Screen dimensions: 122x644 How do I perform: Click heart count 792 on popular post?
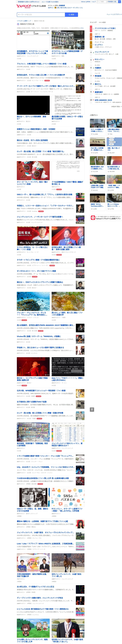[110, 134]
